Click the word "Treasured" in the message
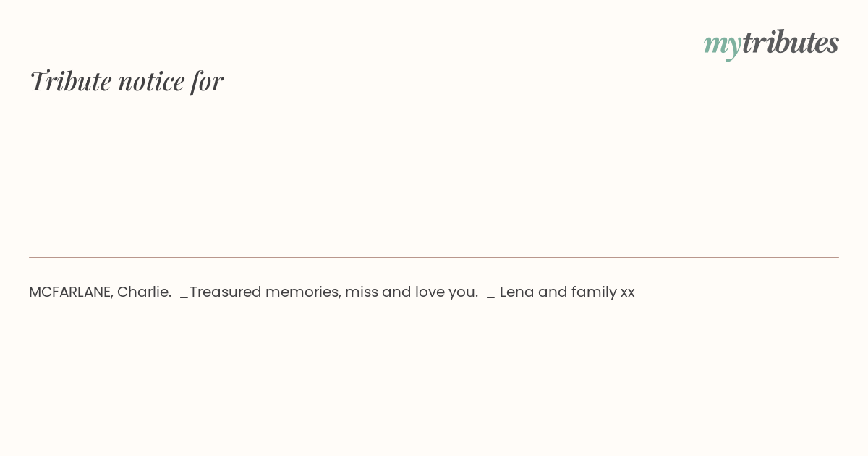This screenshot has height=456, width=868. 226,292
